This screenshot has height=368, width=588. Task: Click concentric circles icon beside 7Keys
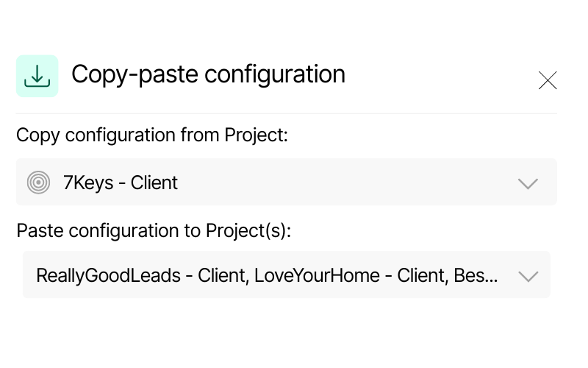38,182
